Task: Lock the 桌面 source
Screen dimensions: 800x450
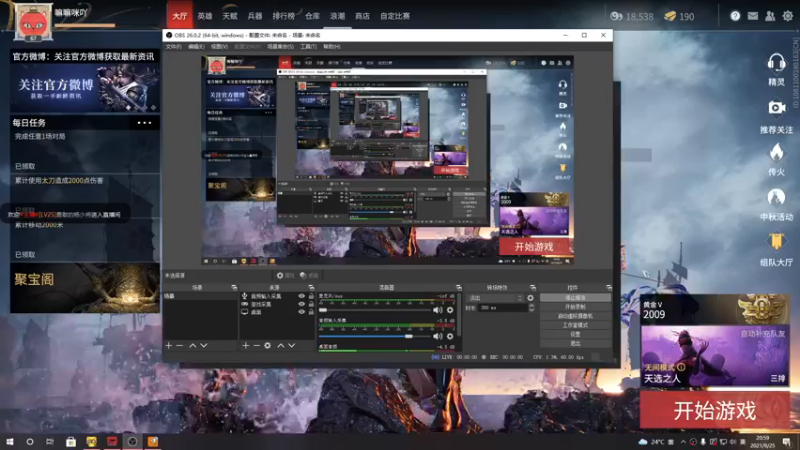Action: (x=311, y=312)
